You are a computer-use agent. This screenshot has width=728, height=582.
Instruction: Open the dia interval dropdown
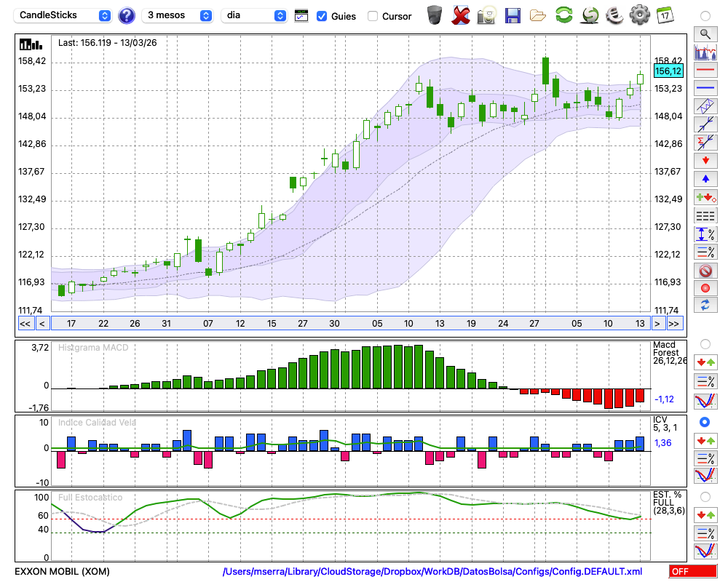click(253, 15)
